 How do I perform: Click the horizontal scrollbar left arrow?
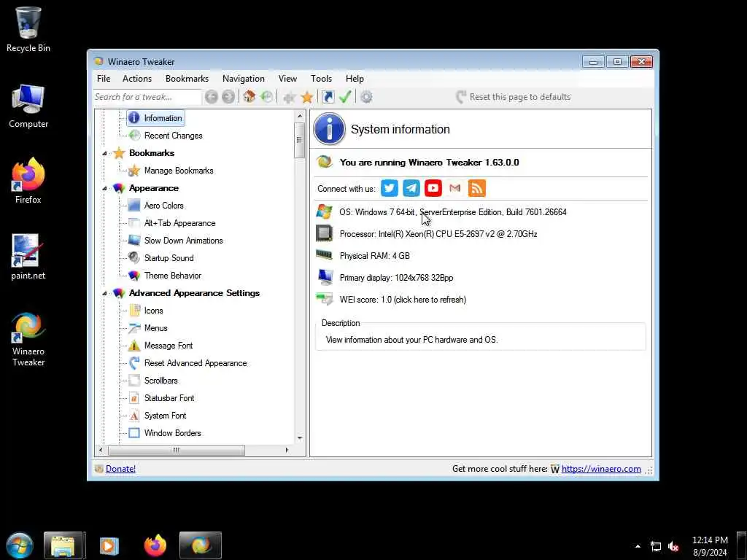pos(101,450)
